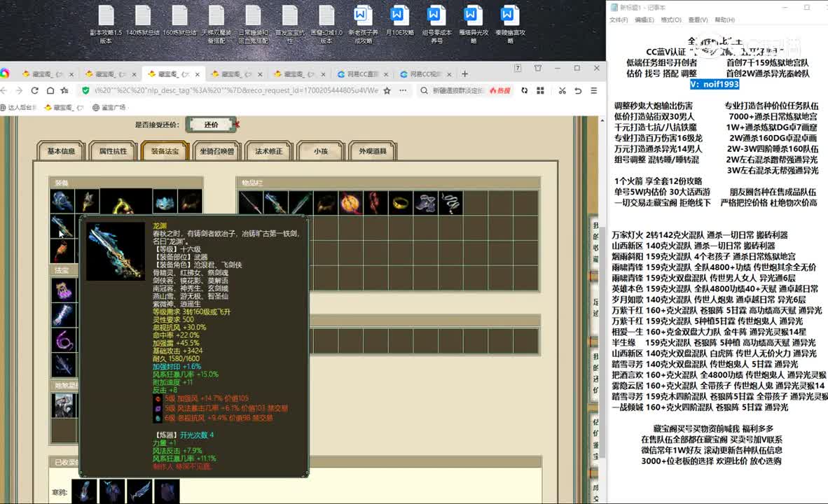Switch to the 法术修正 tab
The image size is (828, 504).
(269, 151)
